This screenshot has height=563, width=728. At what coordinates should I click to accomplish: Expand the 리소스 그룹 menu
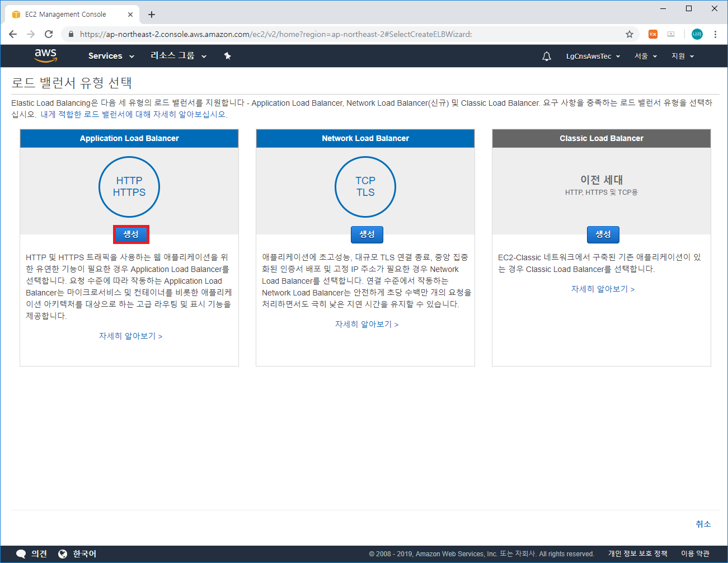tap(179, 56)
